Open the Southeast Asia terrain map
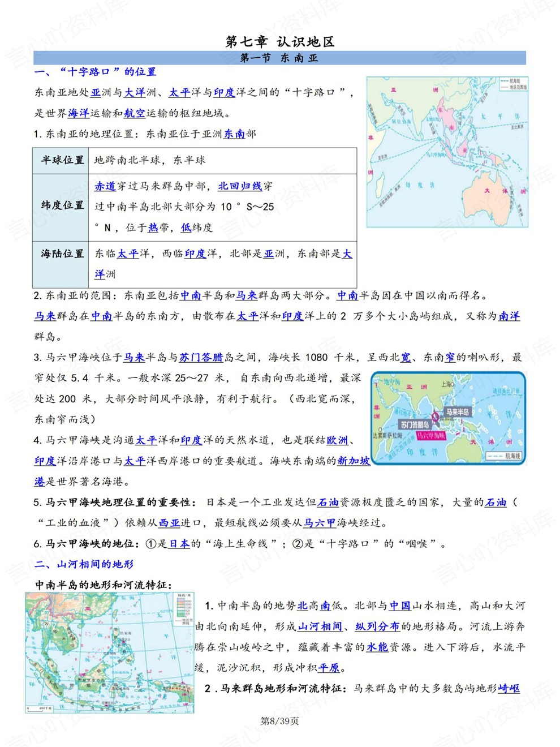The image size is (560, 747). [110, 652]
